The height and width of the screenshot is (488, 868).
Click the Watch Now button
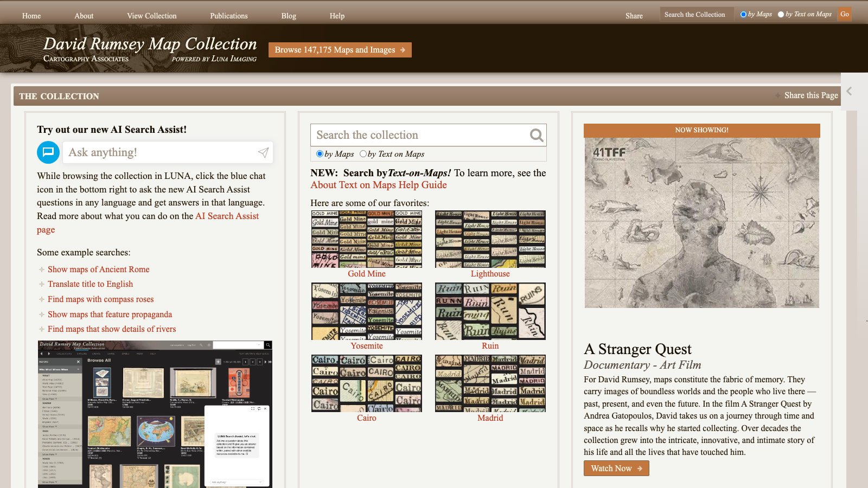click(616, 468)
